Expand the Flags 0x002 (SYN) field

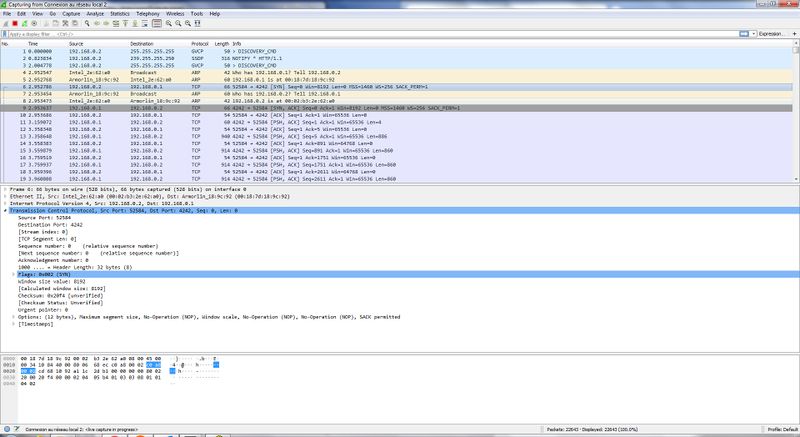11,272
